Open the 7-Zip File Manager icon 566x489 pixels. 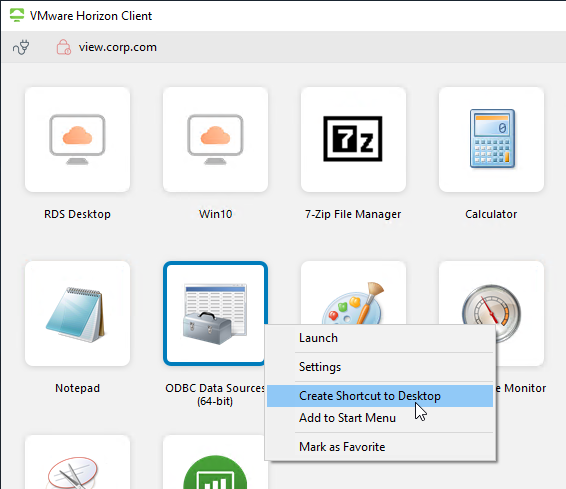(x=353, y=139)
